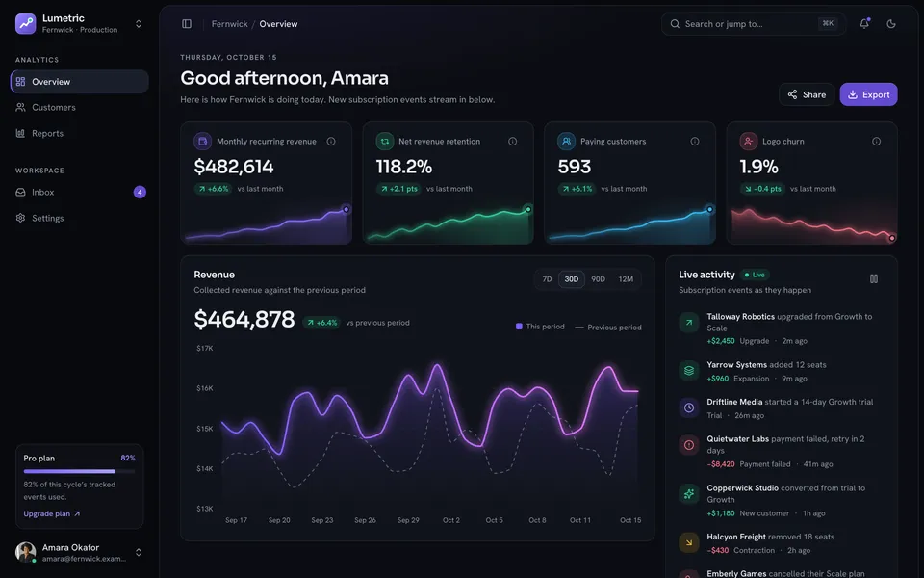Click the This period legend swatch
Viewport: 924px width, 578px height.
[x=519, y=327]
